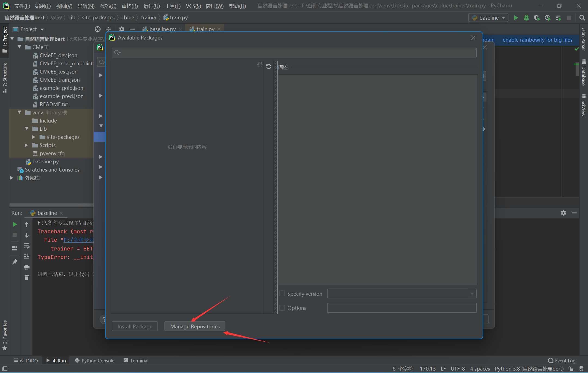Open Project panel settings gear

coord(122,29)
